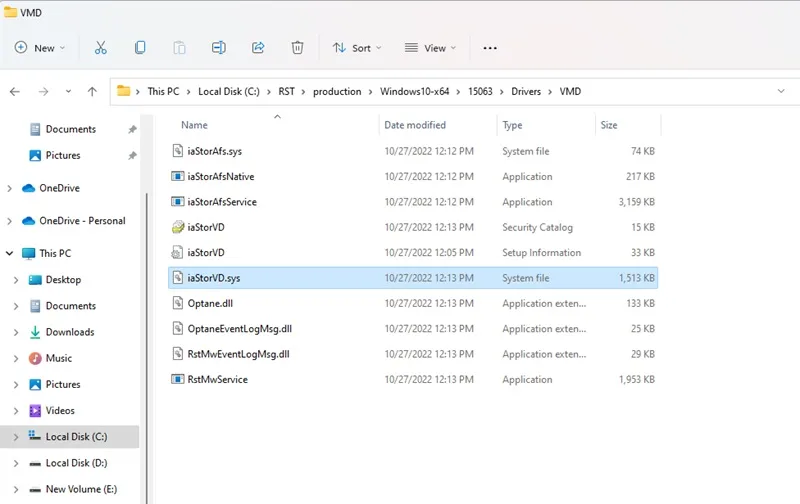Open the three-dot See more menu
The image size is (800, 504).
(x=490, y=48)
